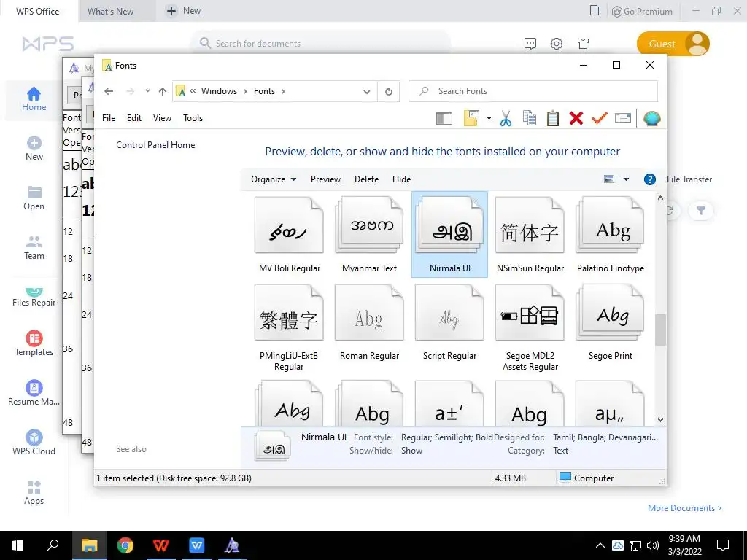Click the fonts list scroll up arrow
The height and width of the screenshot is (560, 747).
click(660, 197)
